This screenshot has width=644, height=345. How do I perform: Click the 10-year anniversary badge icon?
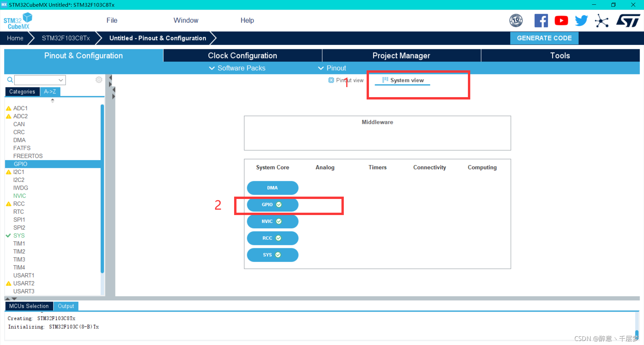coord(516,21)
